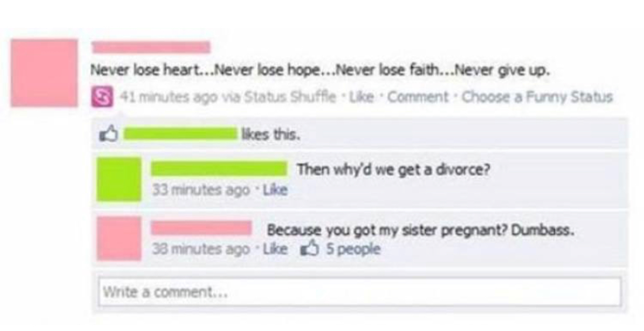644x331 pixels.
Task: Open the post author's large pink profile picture
Action: pos(44,73)
